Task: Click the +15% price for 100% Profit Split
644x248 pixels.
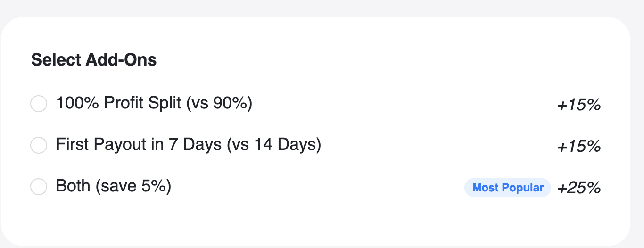Action: point(579,105)
